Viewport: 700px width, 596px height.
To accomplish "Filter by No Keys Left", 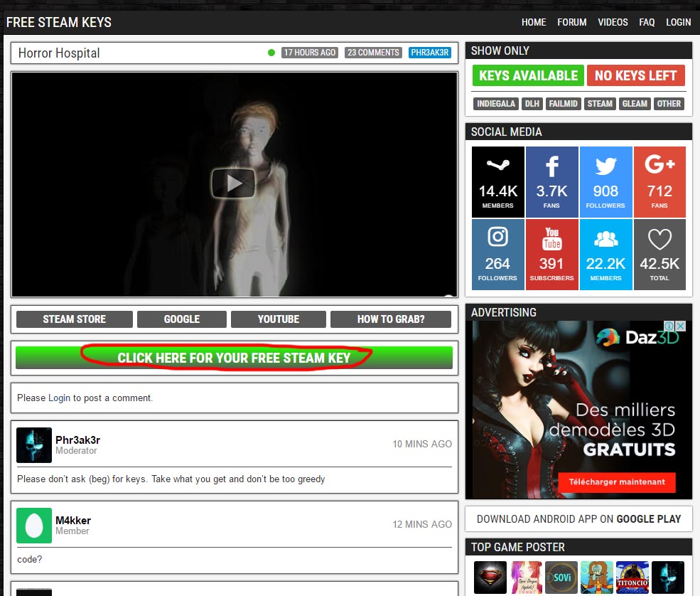I will (636, 75).
